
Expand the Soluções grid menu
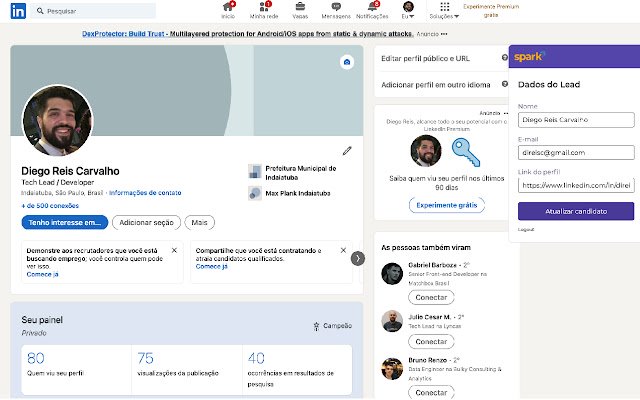pos(444,11)
